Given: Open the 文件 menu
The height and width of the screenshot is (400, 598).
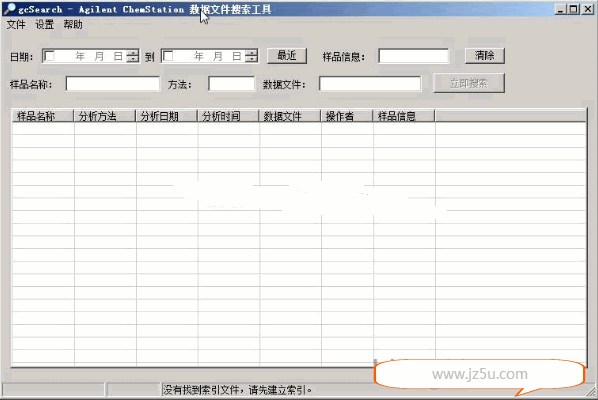Looking at the screenshot, I should pyautogui.click(x=16, y=25).
